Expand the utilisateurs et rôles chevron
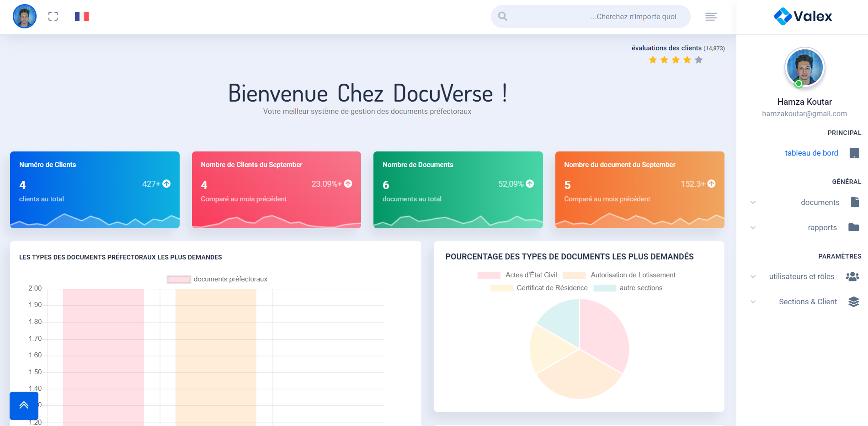The height and width of the screenshot is (426, 868). coord(753,276)
